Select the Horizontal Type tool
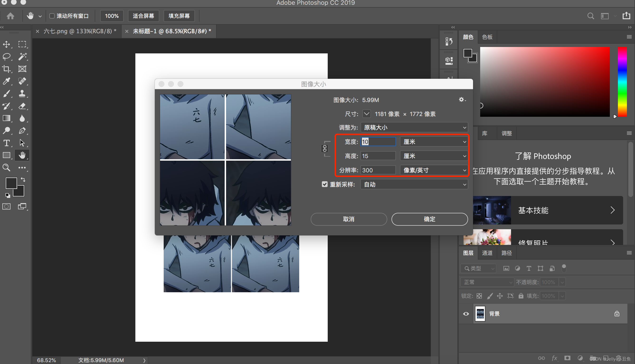Image resolution: width=635 pixels, height=364 pixels. (x=6, y=143)
